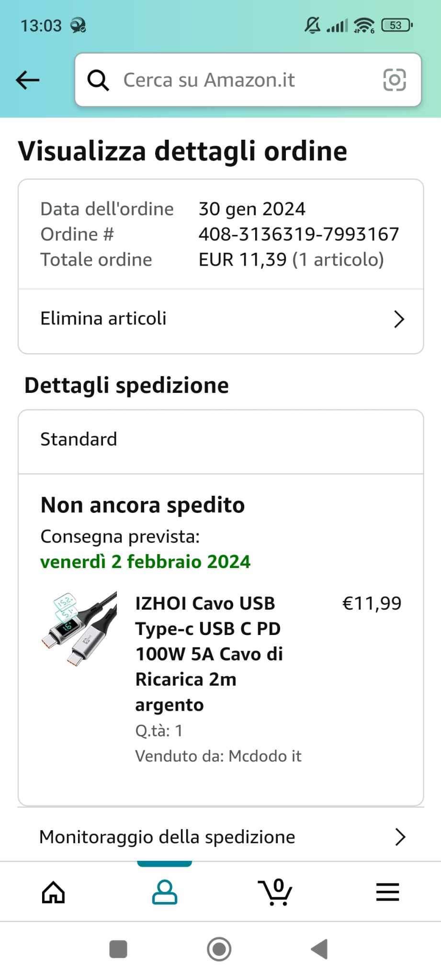Tap the magnifying glass search icon
Screen dimensions: 441x980
coord(98,80)
